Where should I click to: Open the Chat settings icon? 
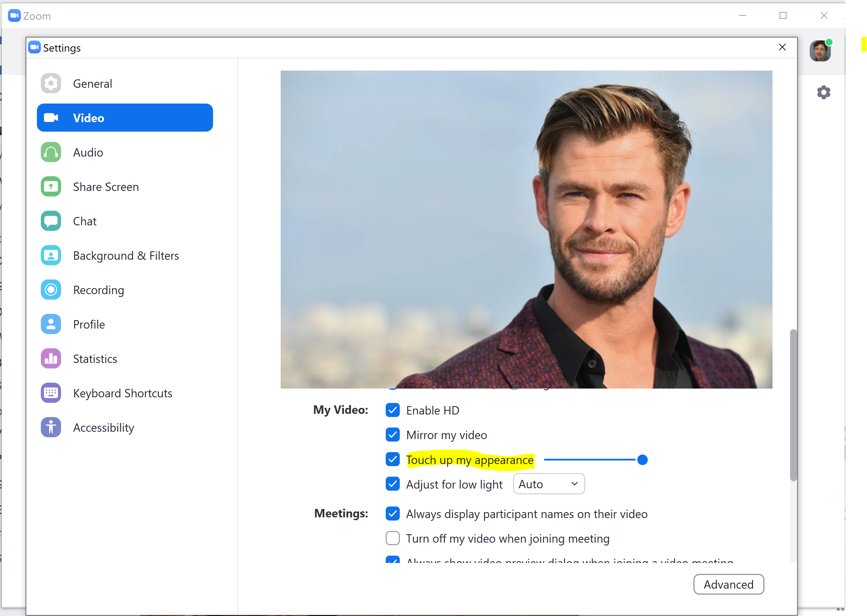(51, 221)
